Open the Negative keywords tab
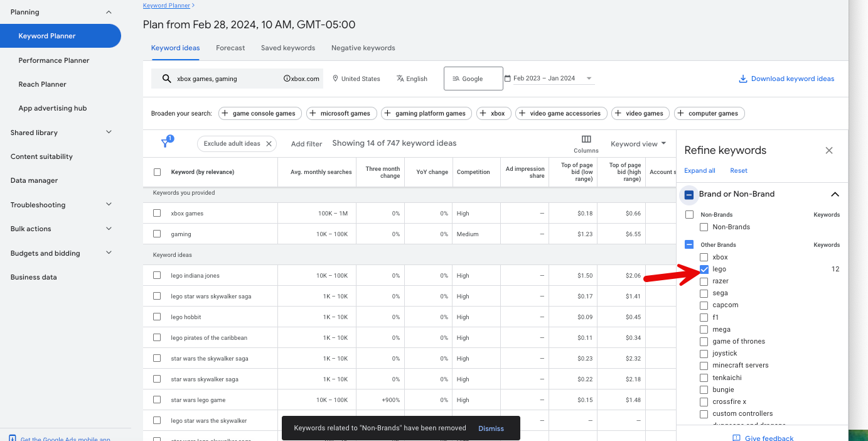This screenshot has width=868, height=441. point(363,48)
